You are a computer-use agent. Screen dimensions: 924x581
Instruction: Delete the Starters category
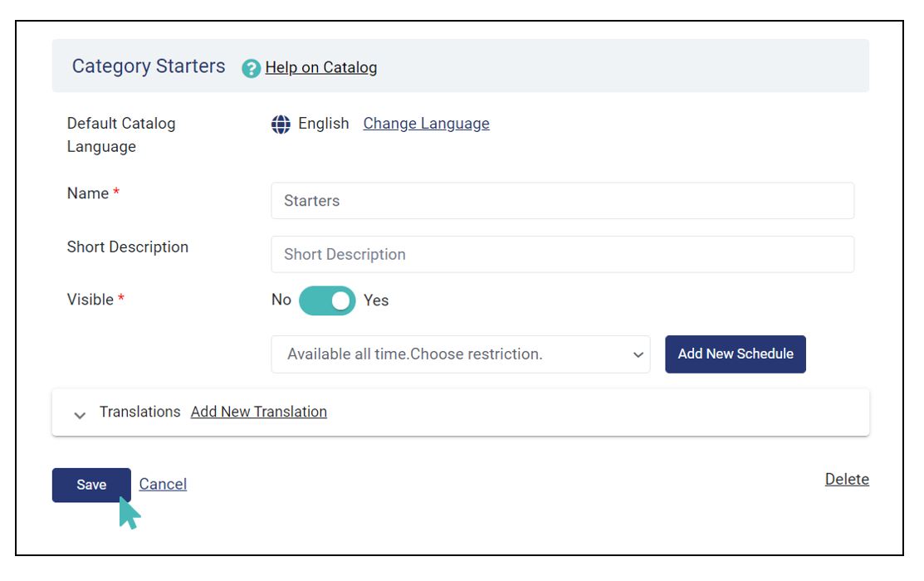point(847,479)
